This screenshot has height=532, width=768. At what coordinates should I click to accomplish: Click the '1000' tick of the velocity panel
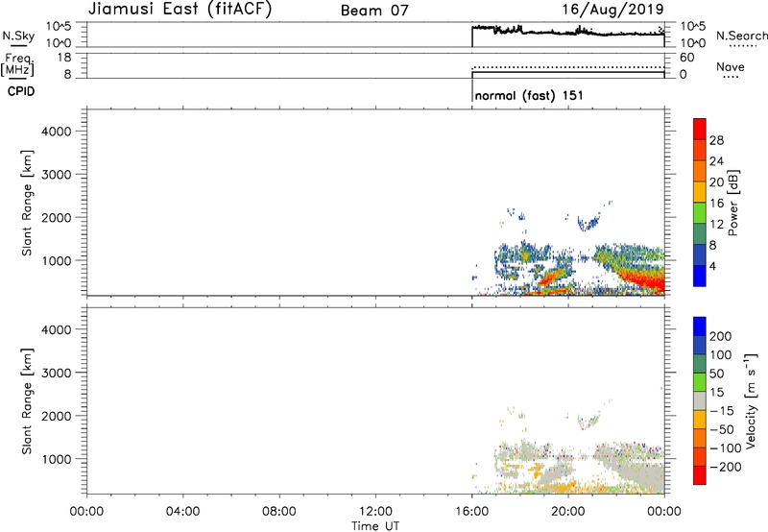tap(57, 459)
